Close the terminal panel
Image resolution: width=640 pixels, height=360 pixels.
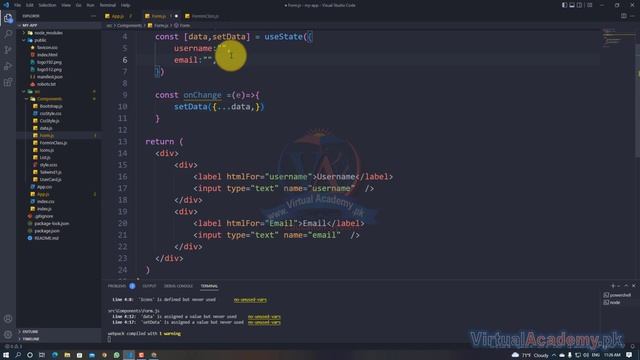(x=633, y=286)
